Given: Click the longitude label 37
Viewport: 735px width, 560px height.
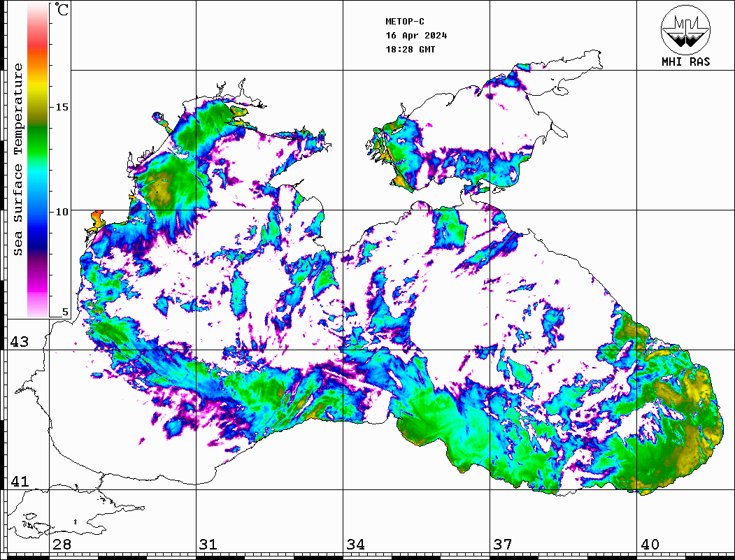Looking at the screenshot, I should pyautogui.click(x=502, y=545).
